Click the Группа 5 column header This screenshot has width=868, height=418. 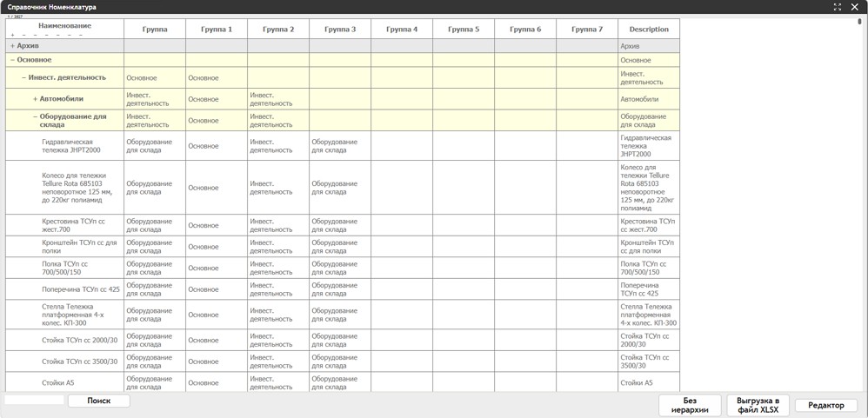pos(464,30)
